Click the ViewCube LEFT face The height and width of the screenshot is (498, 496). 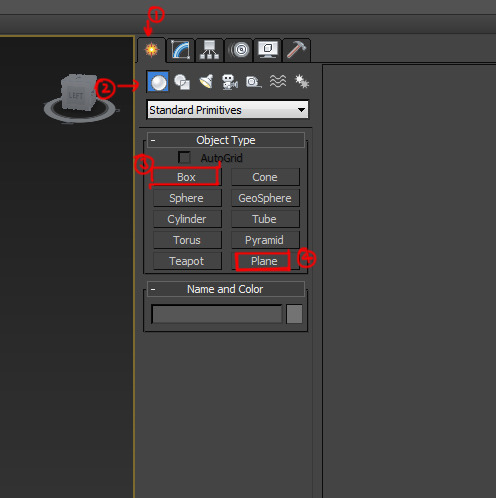76,96
